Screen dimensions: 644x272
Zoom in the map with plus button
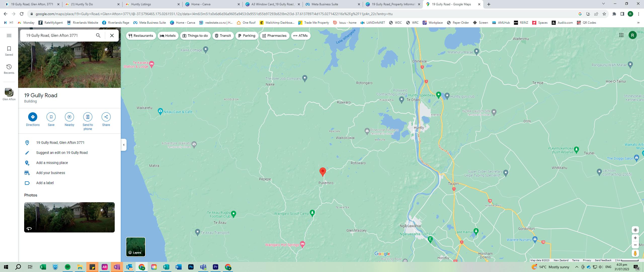coord(635,238)
